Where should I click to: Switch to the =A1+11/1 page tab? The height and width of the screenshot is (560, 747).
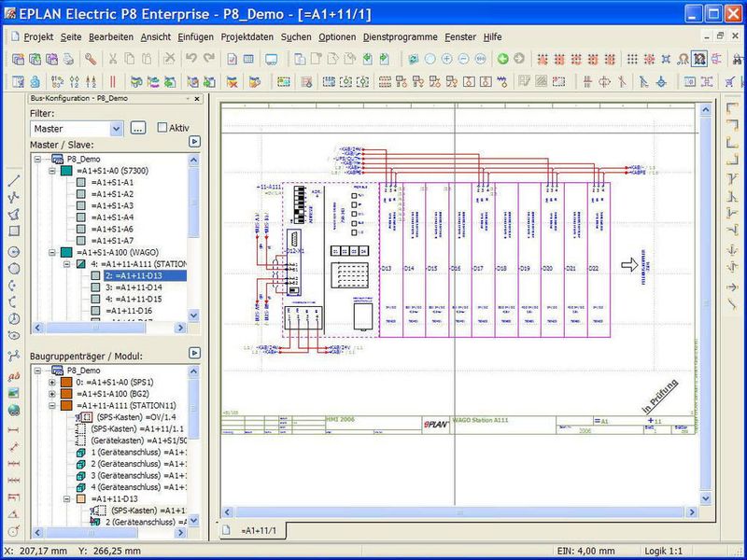(252, 530)
